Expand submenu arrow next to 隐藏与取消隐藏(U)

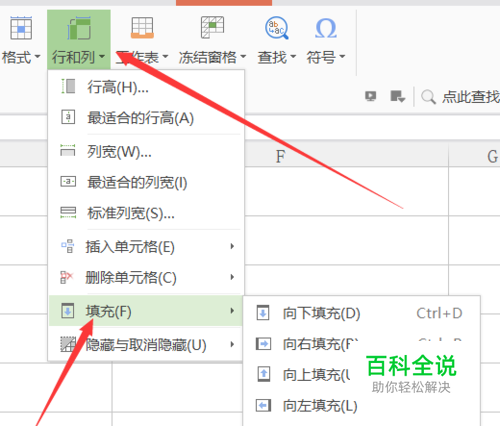pyautogui.click(x=232, y=344)
